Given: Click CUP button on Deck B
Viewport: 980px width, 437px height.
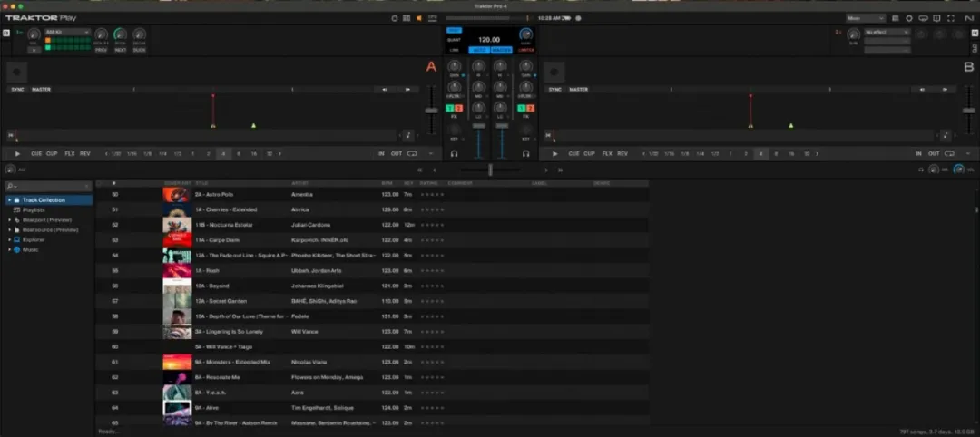Looking at the screenshot, I should click(590, 153).
